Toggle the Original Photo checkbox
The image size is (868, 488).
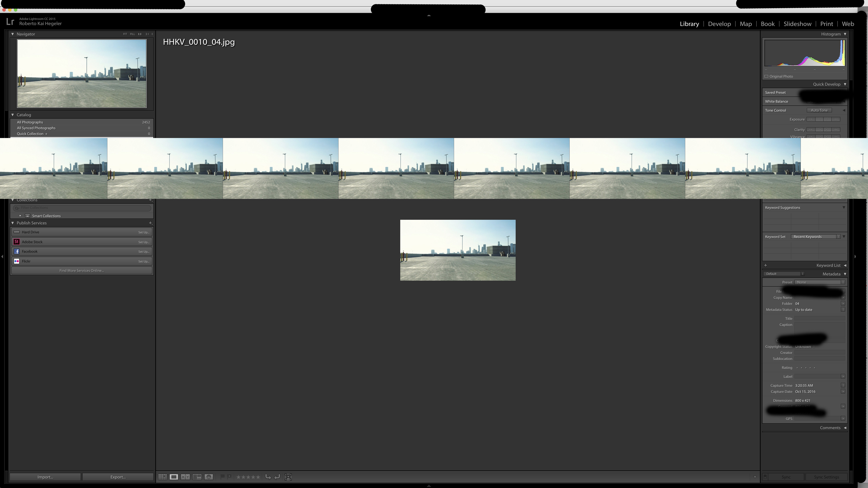[x=766, y=76]
